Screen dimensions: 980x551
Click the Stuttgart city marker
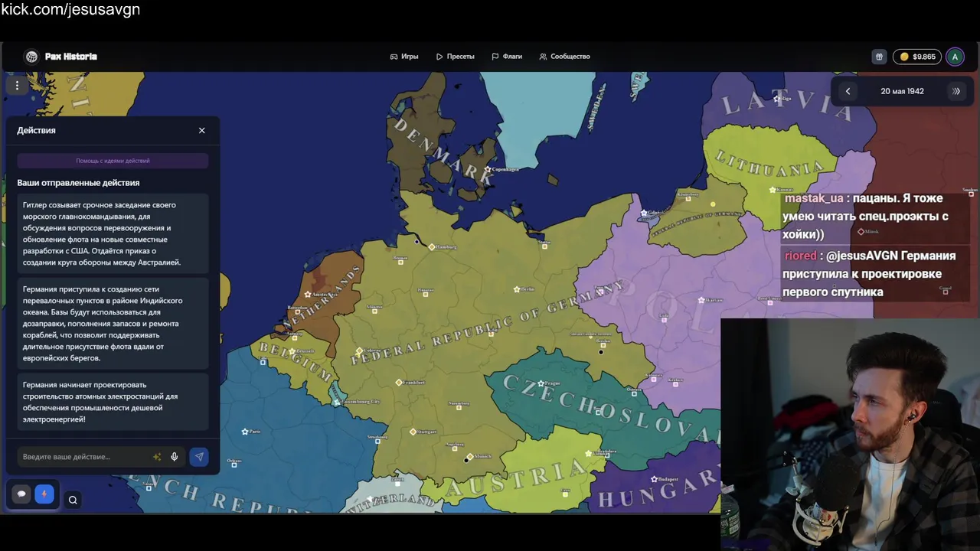pos(413,432)
